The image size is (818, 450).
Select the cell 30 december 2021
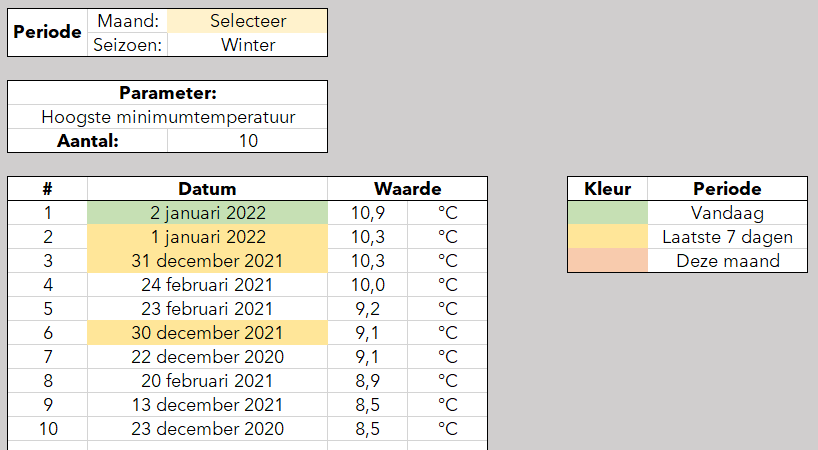pos(207,333)
